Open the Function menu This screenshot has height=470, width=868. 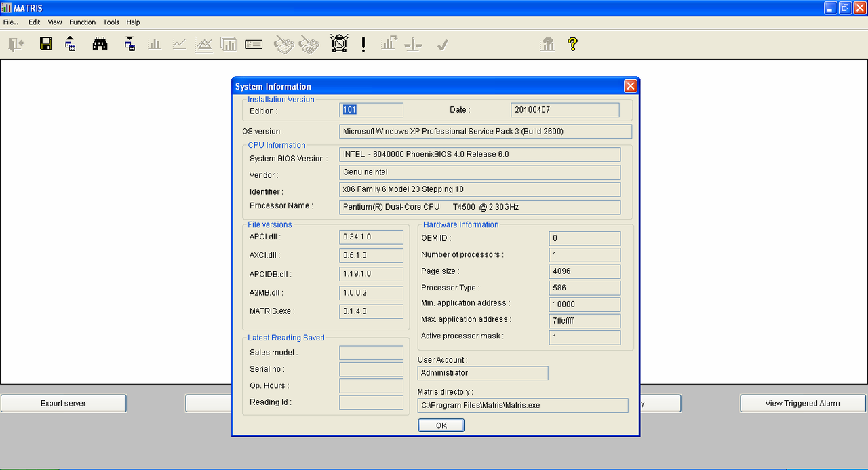coord(83,22)
